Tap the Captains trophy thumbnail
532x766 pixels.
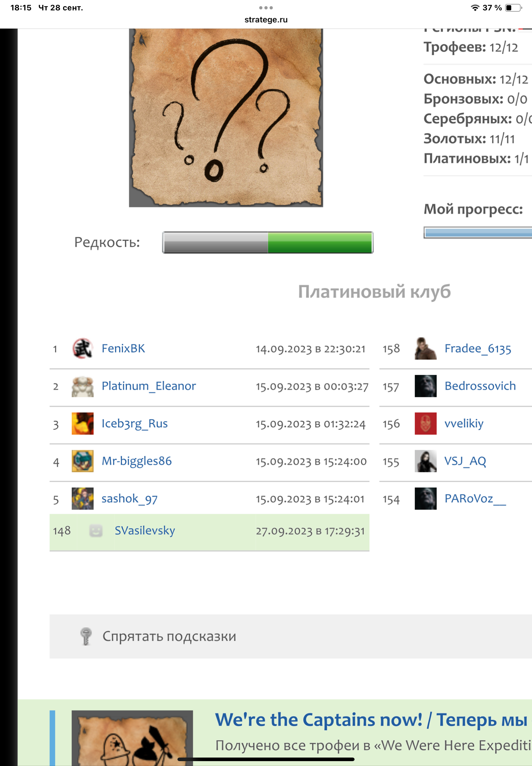pyautogui.click(x=132, y=738)
